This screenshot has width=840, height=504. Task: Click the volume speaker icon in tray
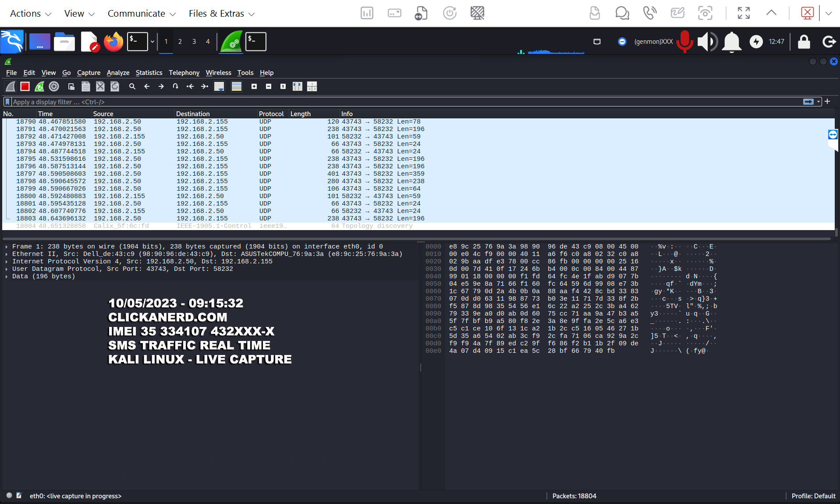pos(707,42)
